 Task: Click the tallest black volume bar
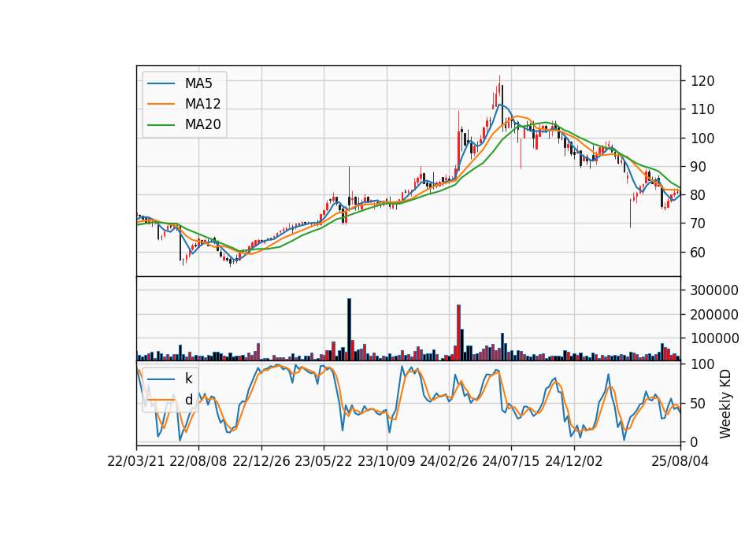[349, 330]
